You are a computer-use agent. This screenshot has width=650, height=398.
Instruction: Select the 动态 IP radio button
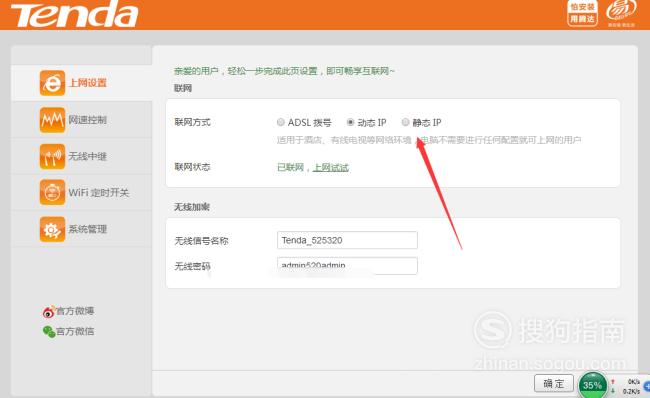[x=350, y=122]
